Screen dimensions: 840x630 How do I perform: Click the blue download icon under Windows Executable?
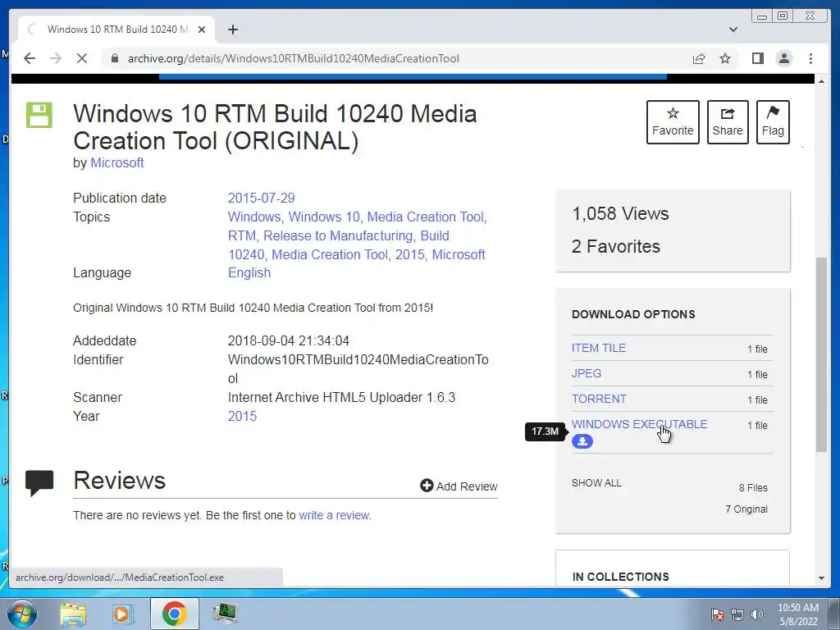tap(582, 441)
